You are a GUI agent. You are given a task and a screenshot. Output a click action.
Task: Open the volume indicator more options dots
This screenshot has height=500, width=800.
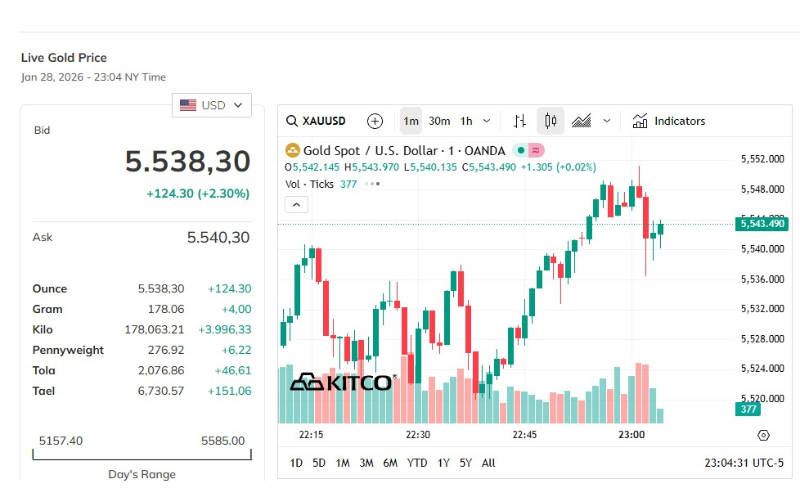click(x=372, y=184)
